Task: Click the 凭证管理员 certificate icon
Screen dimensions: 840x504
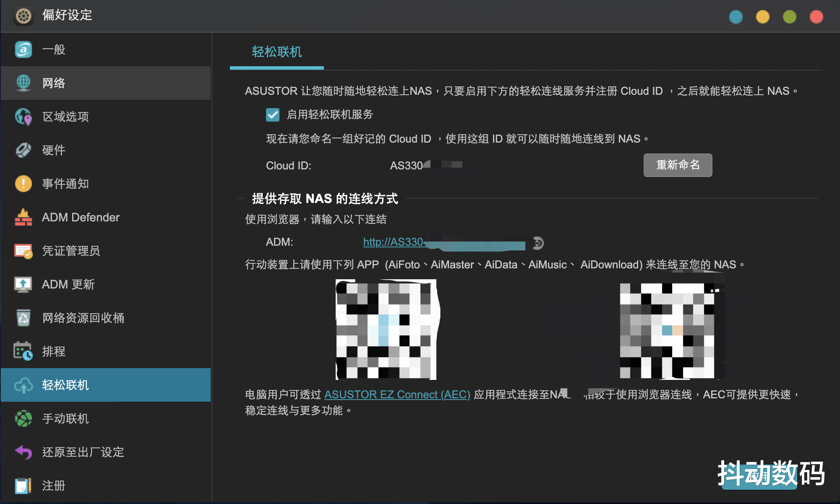Action: point(23,251)
